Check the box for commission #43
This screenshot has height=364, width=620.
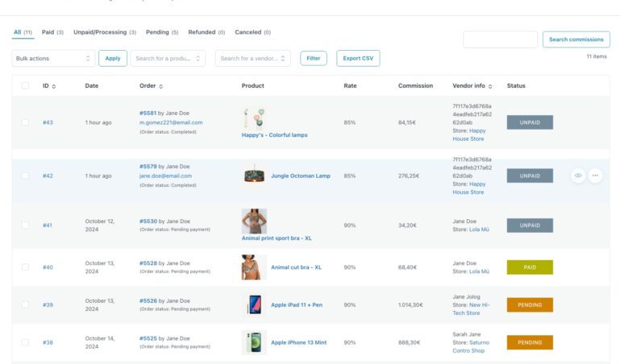[26, 122]
